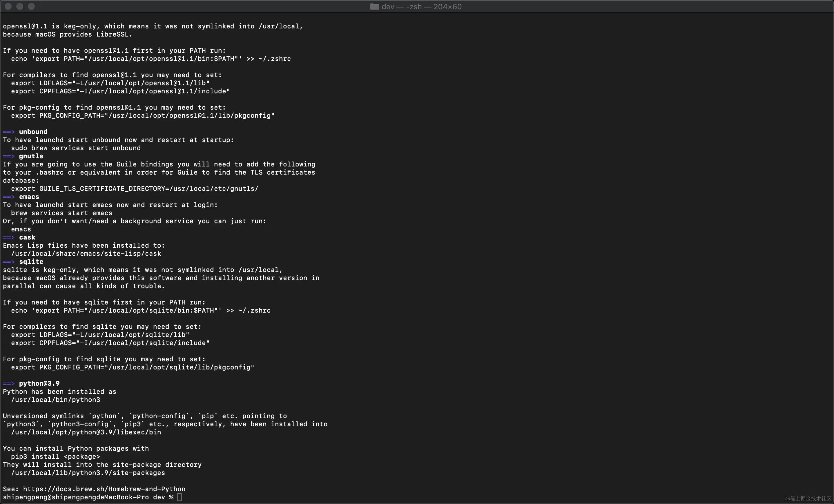This screenshot has width=834, height=504.
Task: Click 'To have launchd start unbound' line
Action: (x=119, y=140)
